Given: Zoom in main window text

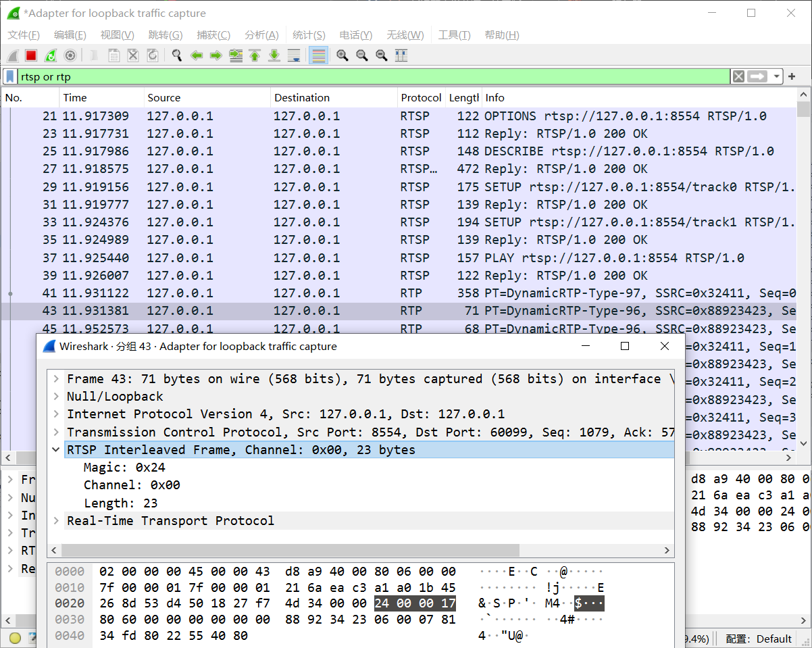Looking at the screenshot, I should [x=342, y=55].
